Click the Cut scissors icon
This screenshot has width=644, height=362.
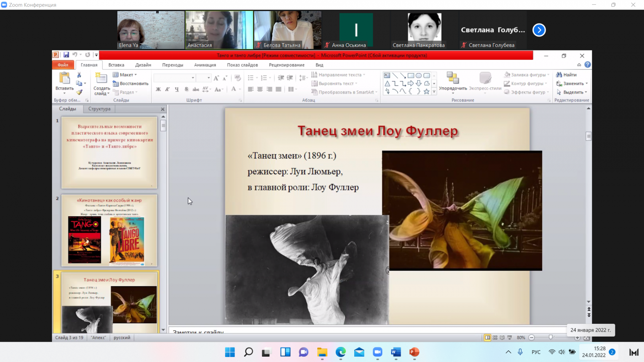[x=79, y=75]
